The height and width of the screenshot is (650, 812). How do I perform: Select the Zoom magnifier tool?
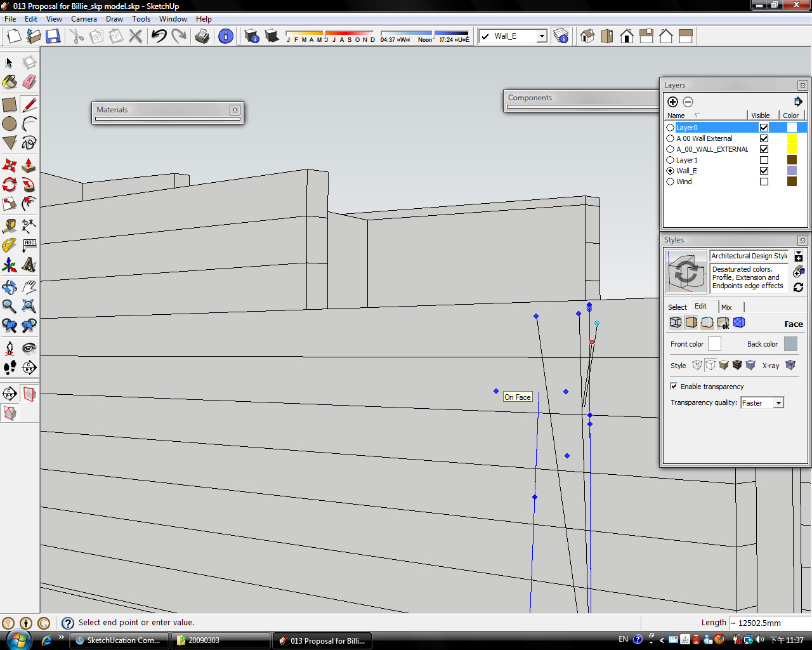coord(10,306)
